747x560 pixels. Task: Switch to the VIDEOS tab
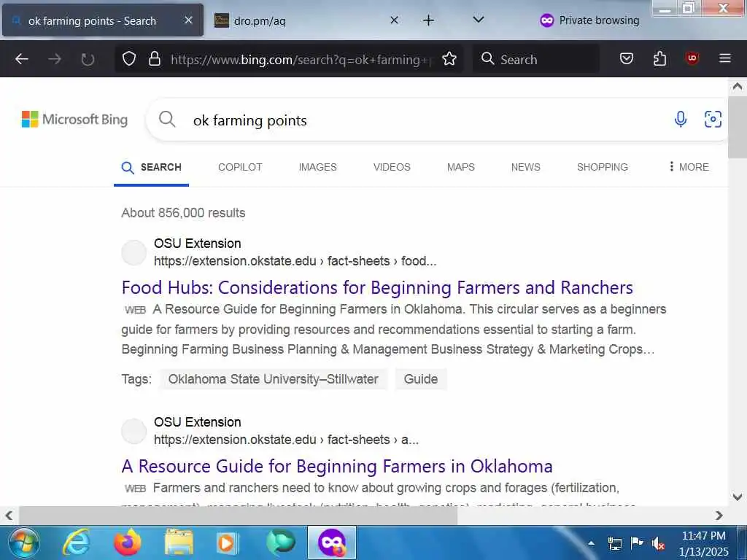click(x=392, y=167)
